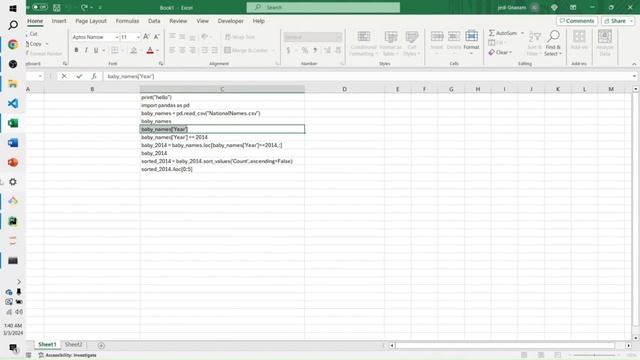
Task: Open the Cell Styles gallery
Action: click(411, 43)
